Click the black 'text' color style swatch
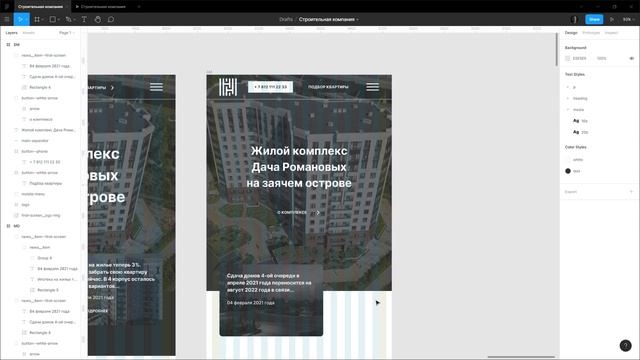 tap(568, 171)
